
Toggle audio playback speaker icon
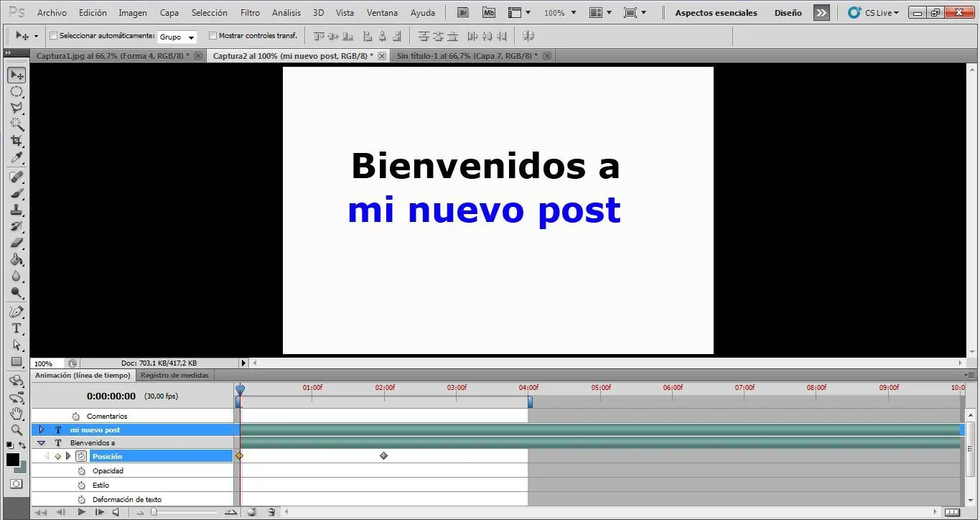click(x=116, y=512)
